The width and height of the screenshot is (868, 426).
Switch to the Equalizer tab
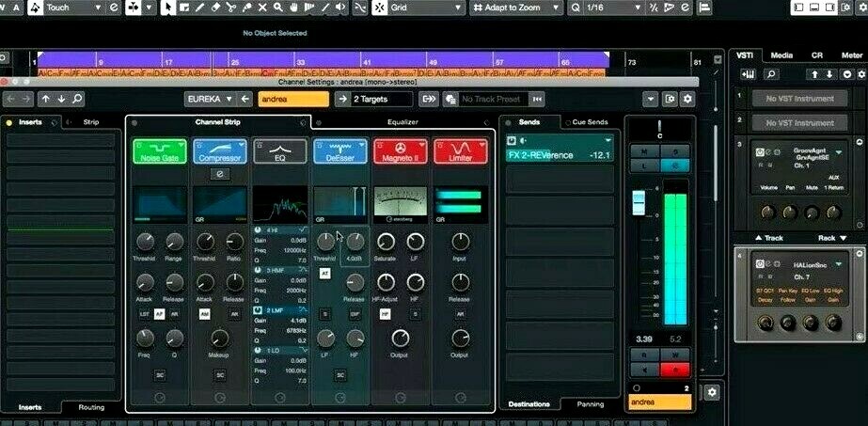tap(402, 122)
